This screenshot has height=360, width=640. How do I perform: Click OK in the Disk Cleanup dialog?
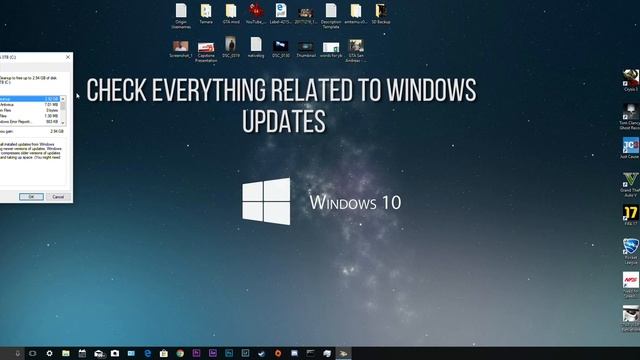click(31, 197)
